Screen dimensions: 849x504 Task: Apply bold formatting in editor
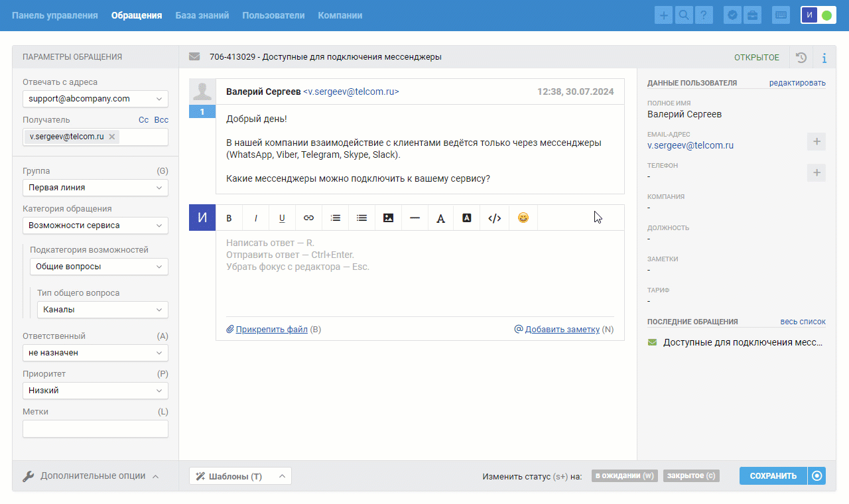pyautogui.click(x=229, y=218)
